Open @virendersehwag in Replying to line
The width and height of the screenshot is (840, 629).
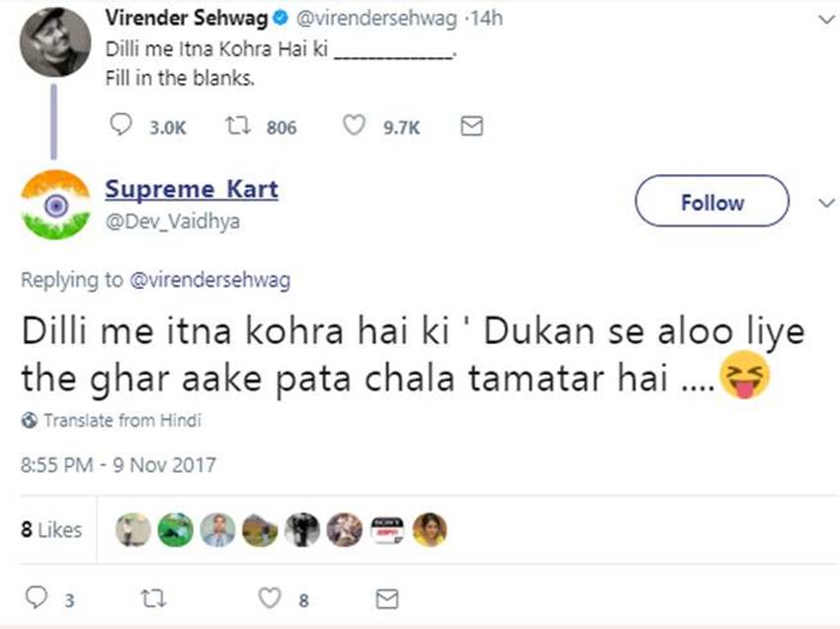[210, 280]
